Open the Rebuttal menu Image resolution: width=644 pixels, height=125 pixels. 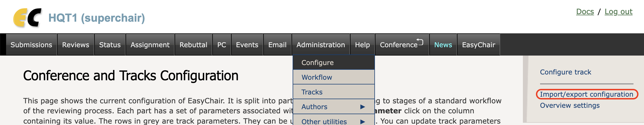[x=193, y=45]
